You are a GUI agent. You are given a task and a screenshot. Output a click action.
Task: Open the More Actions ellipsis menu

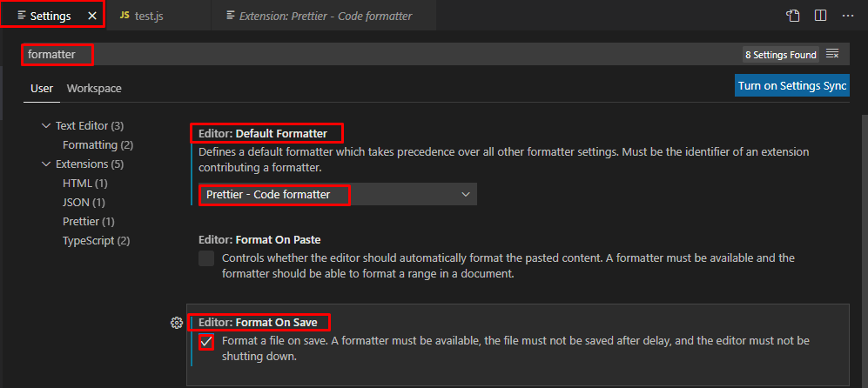(x=847, y=16)
